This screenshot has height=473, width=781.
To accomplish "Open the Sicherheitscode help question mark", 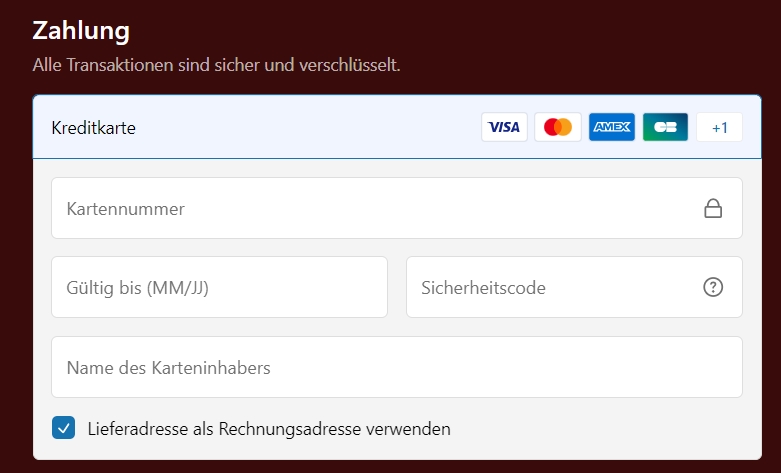I will (713, 287).
